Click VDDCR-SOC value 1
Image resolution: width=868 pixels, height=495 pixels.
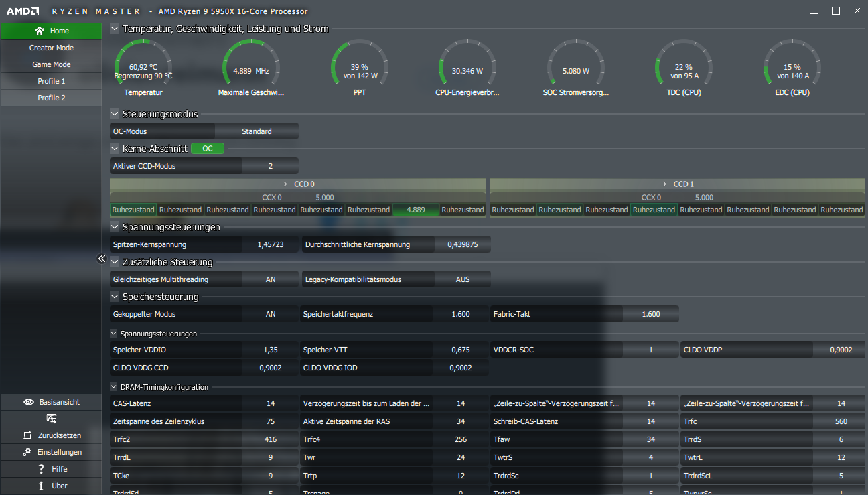[x=651, y=350]
